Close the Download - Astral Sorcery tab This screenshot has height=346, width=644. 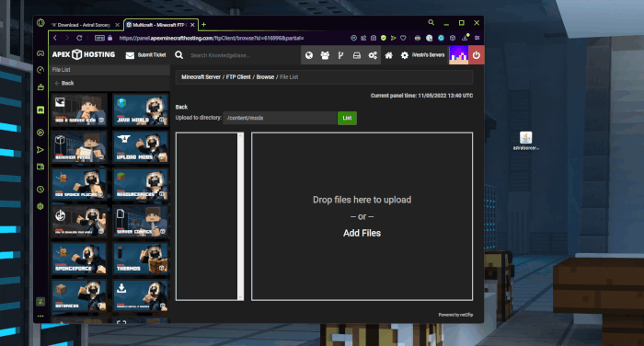[x=117, y=25]
